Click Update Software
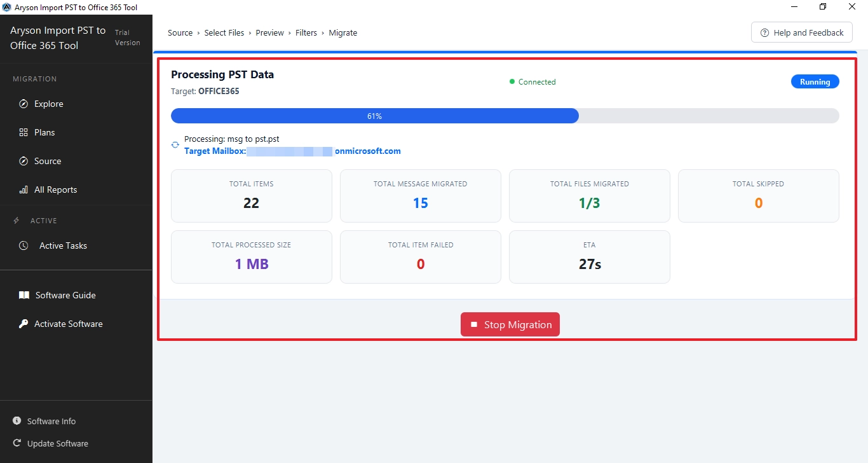Image resolution: width=868 pixels, height=463 pixels. tap(58, 443)
